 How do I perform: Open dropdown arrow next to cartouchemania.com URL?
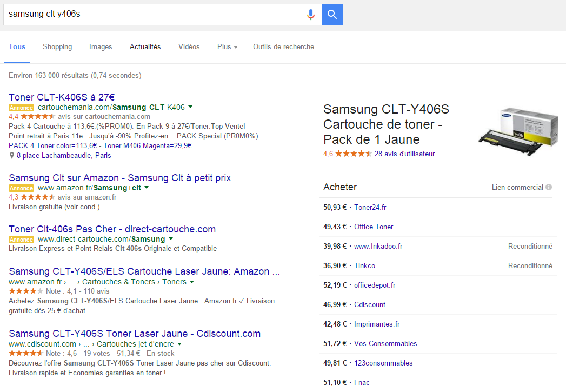[x=190, y=107]
